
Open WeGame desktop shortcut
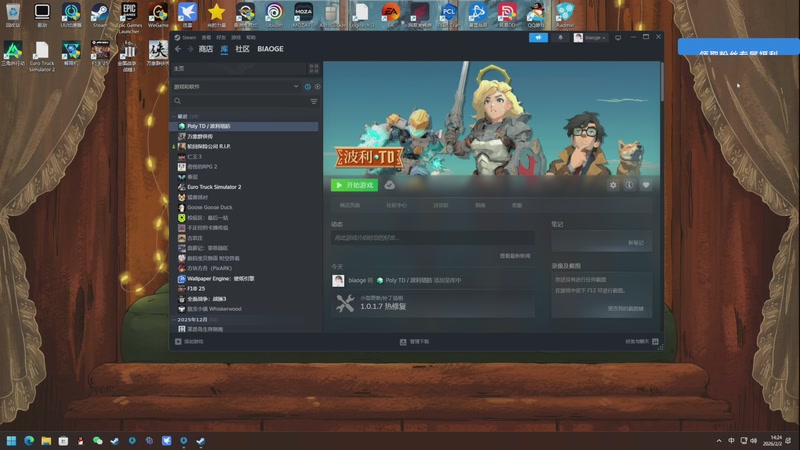(x=158, y=15)
